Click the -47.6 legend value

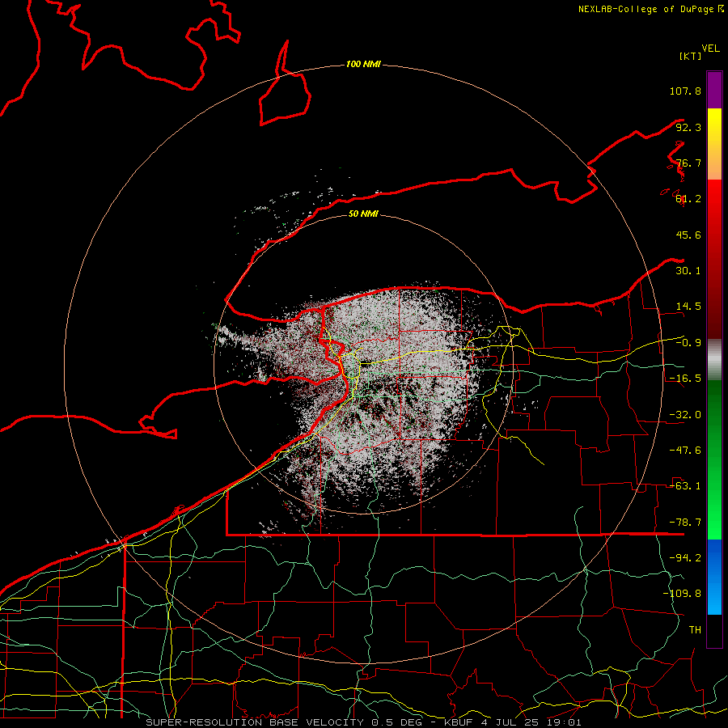(x=685, y=451)
